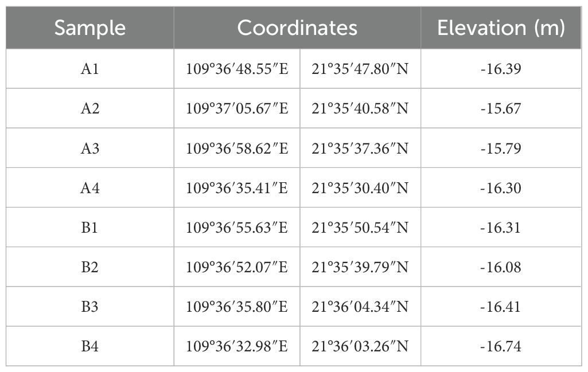This screenshot has width=588, height=372.
Task: Click the Elevation (m) column header
Action: (501, 28)
